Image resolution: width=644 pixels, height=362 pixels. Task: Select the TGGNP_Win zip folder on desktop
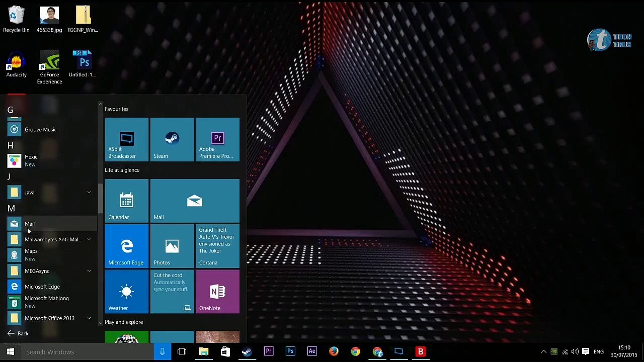[x=83, y=19]
